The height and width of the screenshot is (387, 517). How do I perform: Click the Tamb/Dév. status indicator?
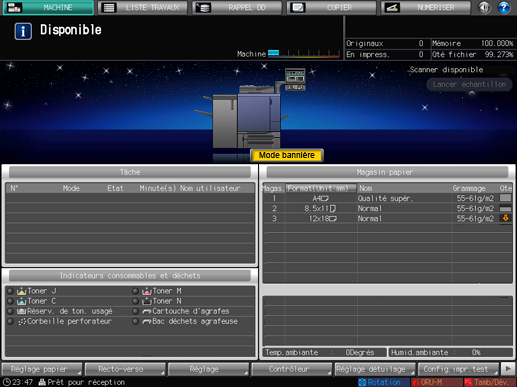[x=489, y=382]
